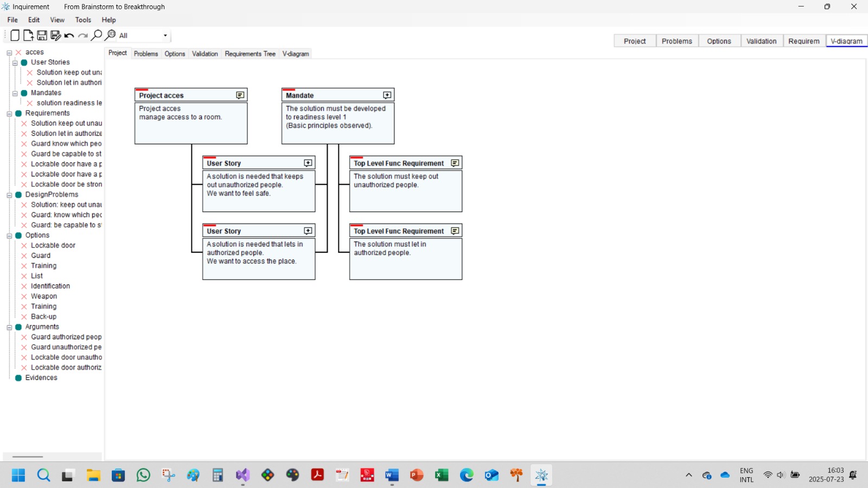Show hidden system tray icons
This screenshot has height=488, width=868.
pyautogui.click(x=689, y=475)
